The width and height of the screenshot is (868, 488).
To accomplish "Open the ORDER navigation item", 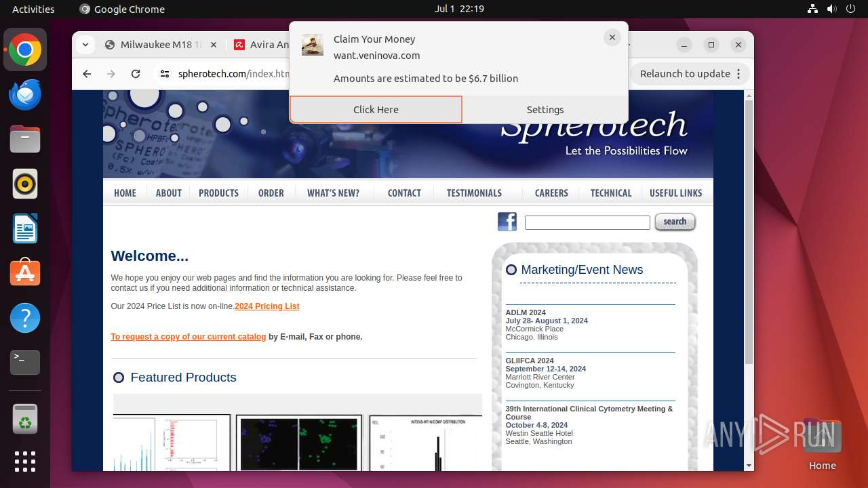I will pyautogui.click(x=271, y=193).
